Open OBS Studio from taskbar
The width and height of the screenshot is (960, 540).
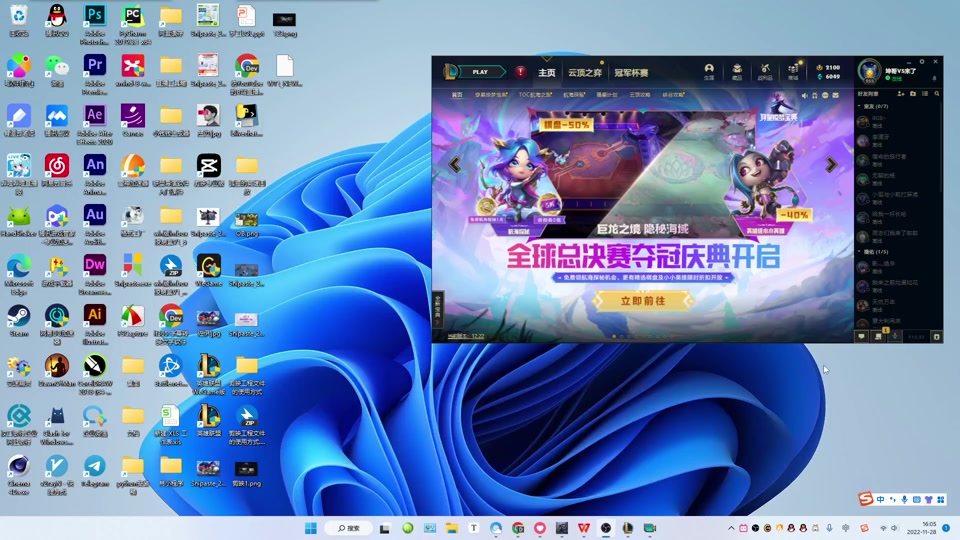point(606,528)
